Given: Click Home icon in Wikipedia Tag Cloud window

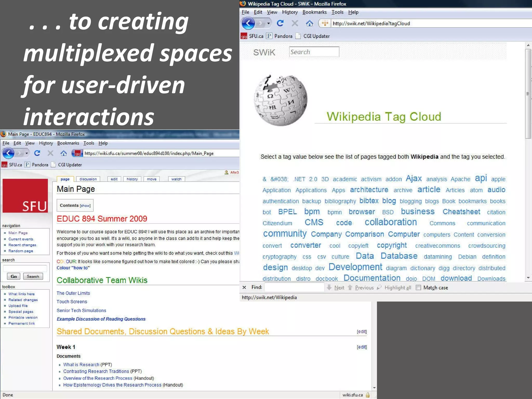Looking at the screenshot, I should coord(309,24).
